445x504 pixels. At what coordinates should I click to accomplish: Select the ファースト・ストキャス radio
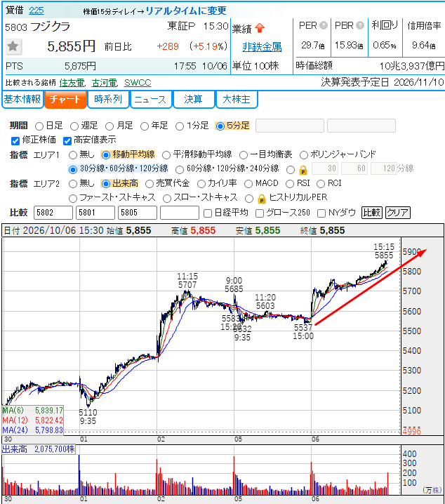(x=73, y=199)
